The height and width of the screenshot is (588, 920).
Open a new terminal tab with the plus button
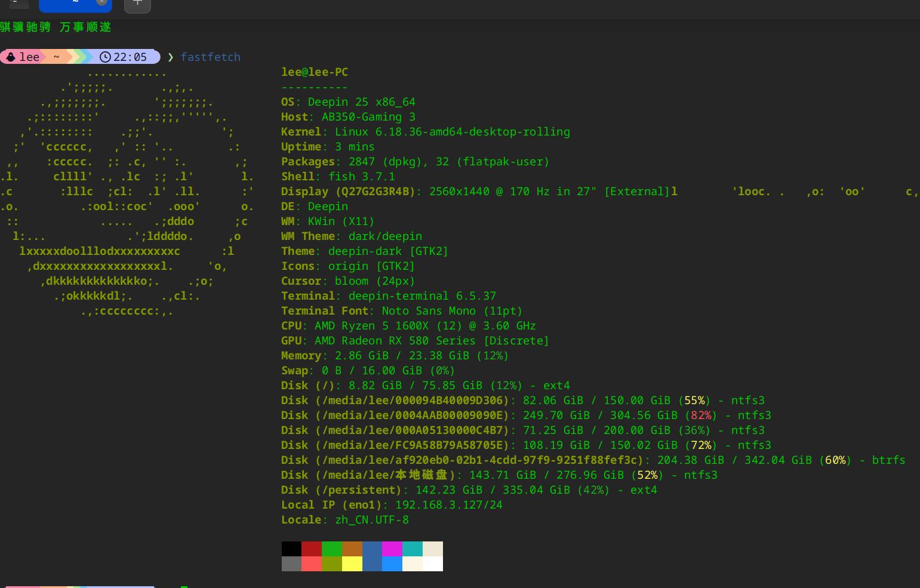click(137, 4)
